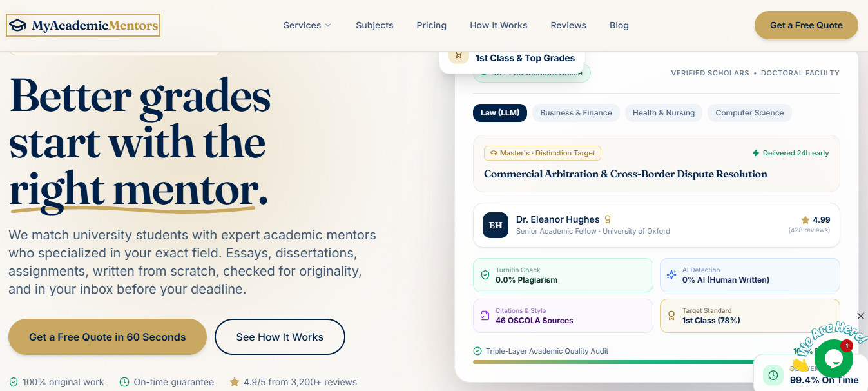Click the Triple-Layer Quality Audit progress bar

[612, 362]
